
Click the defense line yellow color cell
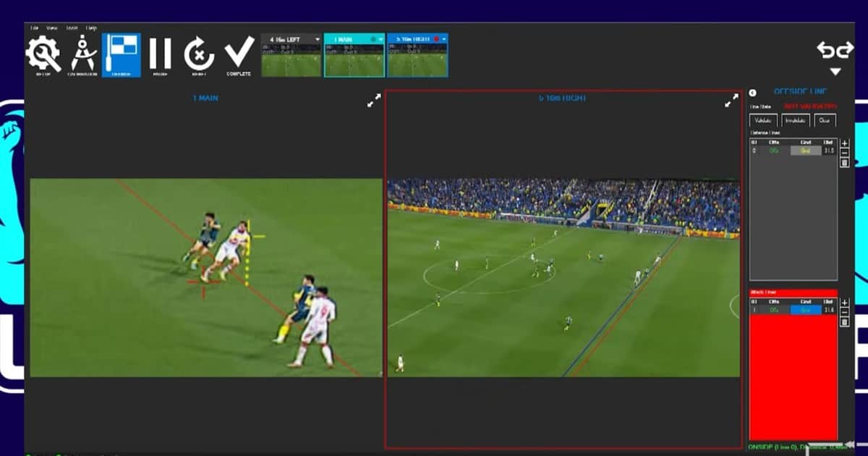pos(805,151)
